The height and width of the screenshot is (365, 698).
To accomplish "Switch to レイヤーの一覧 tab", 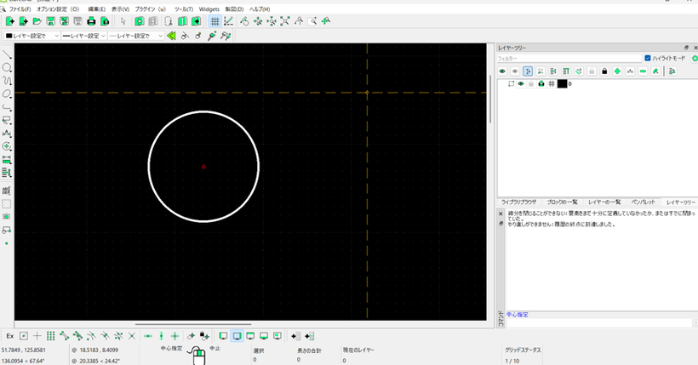I will 604,202.
